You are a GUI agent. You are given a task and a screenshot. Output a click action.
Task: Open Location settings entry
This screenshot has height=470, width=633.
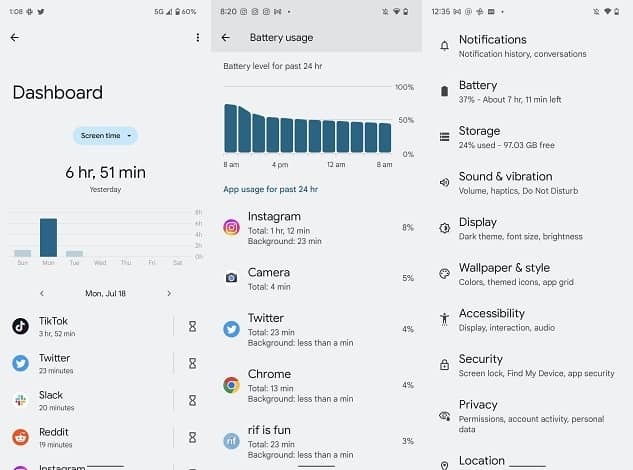528,462
